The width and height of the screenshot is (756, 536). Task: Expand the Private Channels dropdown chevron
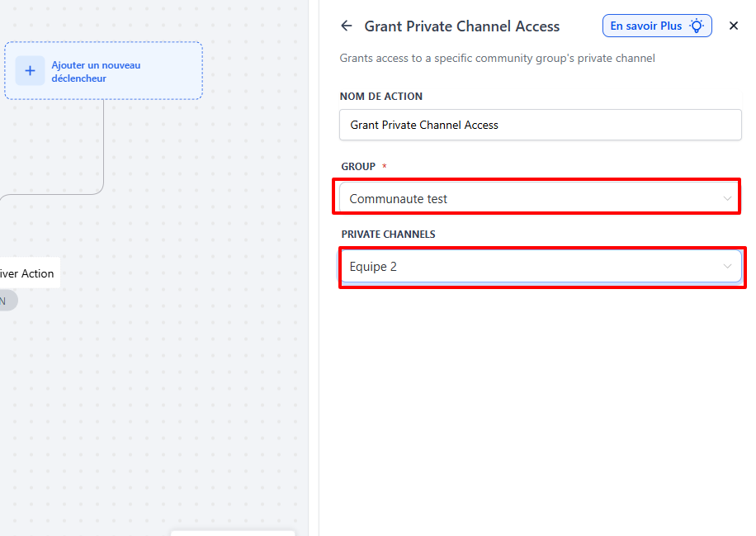tap(727, 267)
